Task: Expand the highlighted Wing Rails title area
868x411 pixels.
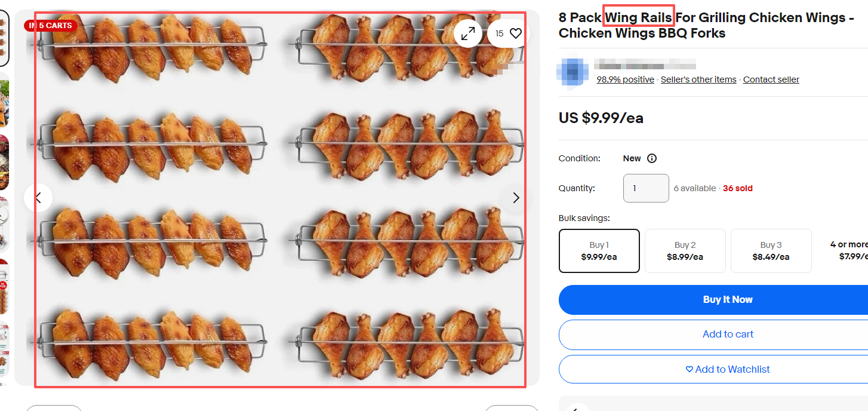Action: pyautogui.click(x=638, y=17)
